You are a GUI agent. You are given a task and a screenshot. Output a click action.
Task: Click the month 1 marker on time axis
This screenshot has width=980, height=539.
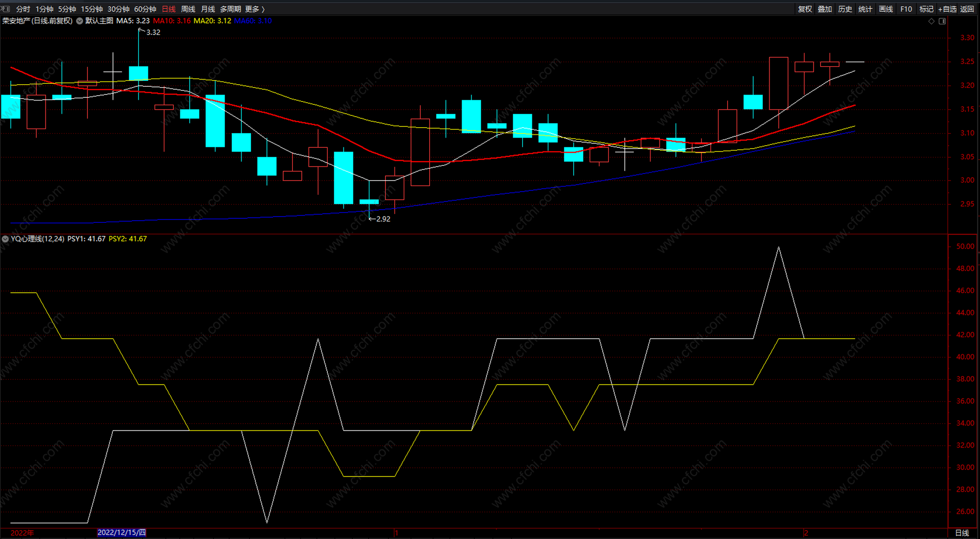click(396, 533)
